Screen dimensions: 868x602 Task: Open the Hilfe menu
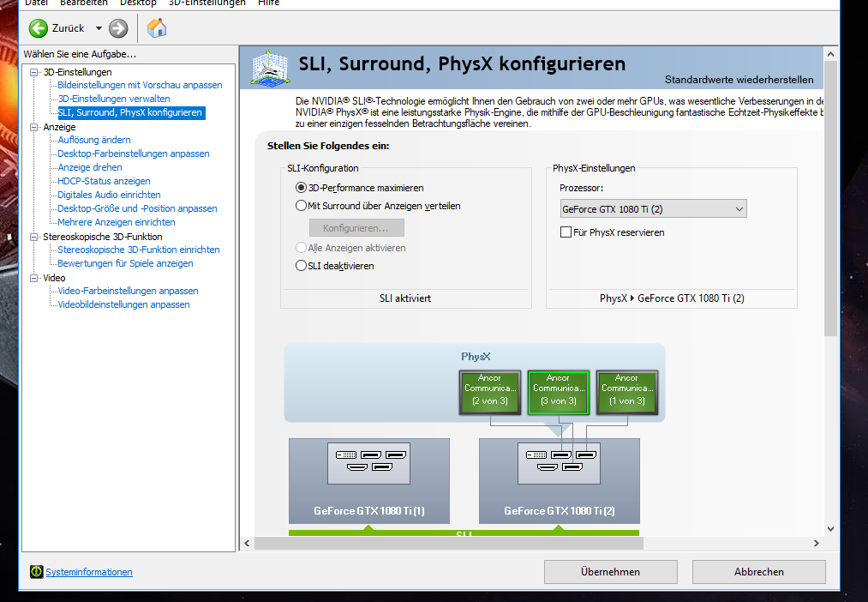268,3
